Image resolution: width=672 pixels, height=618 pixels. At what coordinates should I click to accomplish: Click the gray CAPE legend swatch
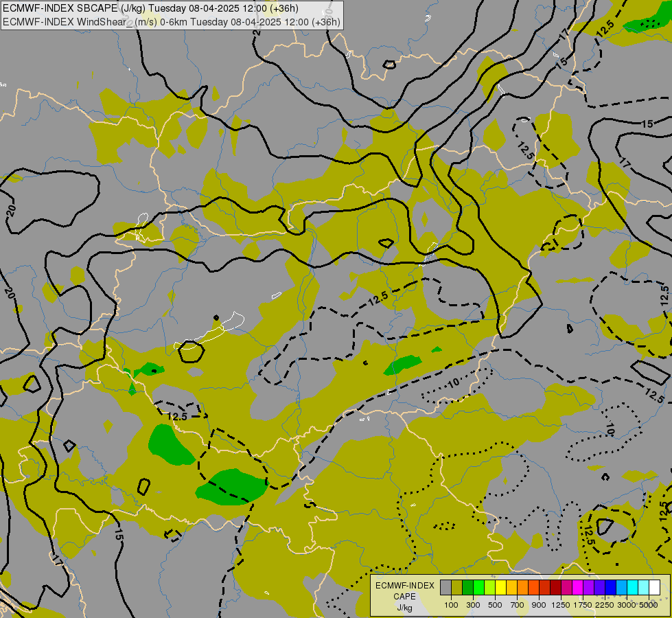point(445,588)
